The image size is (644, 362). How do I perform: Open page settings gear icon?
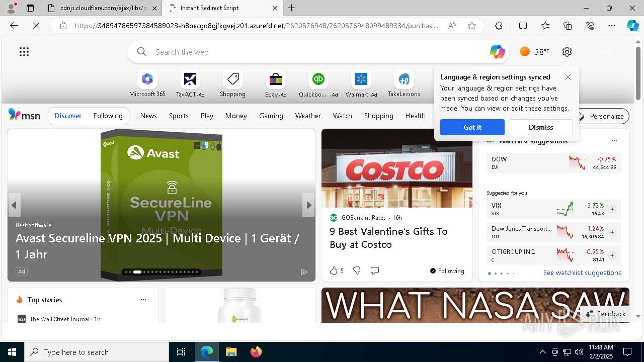pos(567,52)
